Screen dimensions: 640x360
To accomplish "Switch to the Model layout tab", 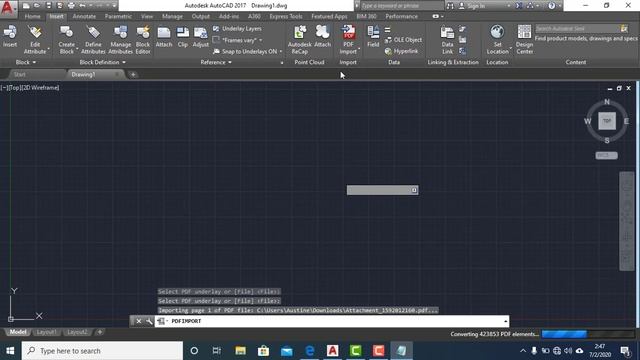I will pyautogui.click(x=18, y=332).
